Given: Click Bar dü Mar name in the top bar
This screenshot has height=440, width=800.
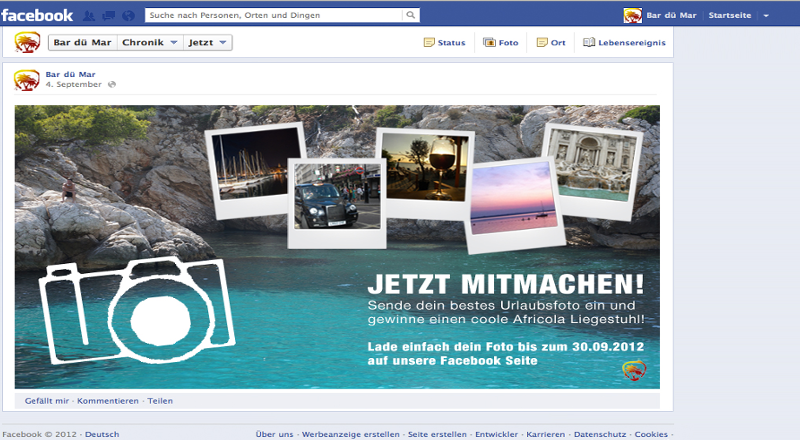Looking at the screenshot, I should pos(671,15).
